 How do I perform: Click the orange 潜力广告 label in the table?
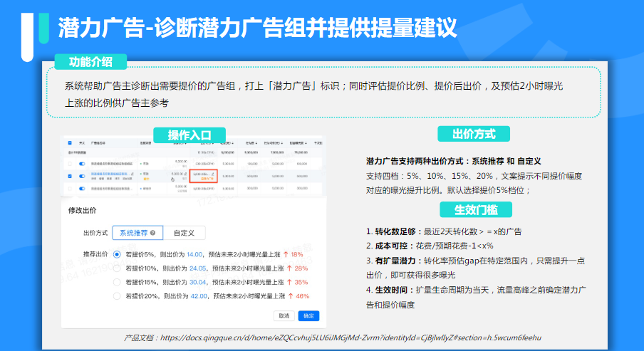tap(207, 179)
